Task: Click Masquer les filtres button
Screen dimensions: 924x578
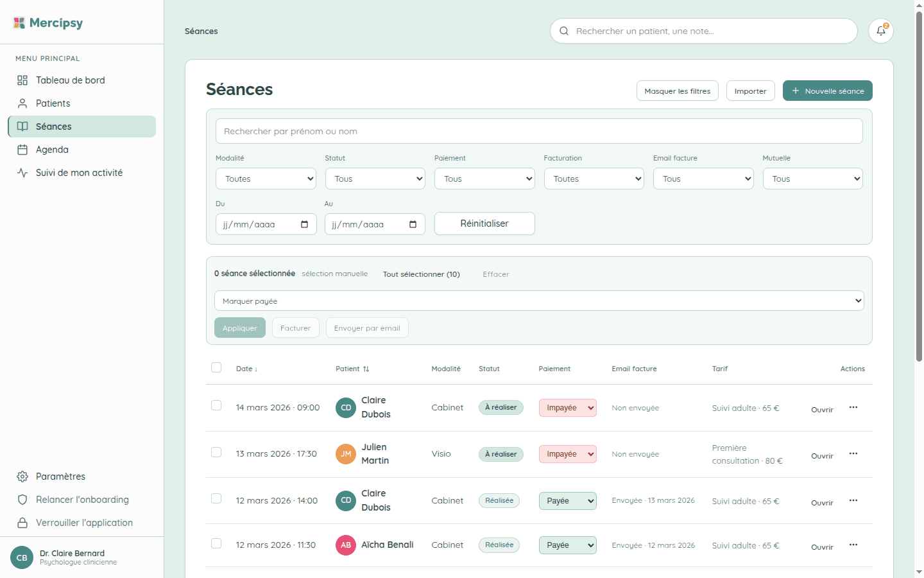Action: (x=678, y=91)
